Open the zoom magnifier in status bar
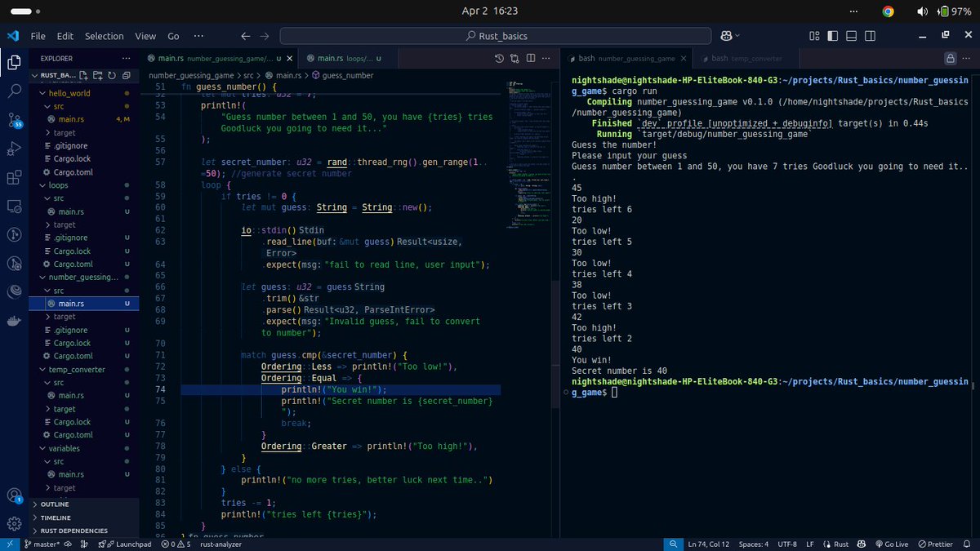Screen dimensions: 980x551 coord(672,544)
